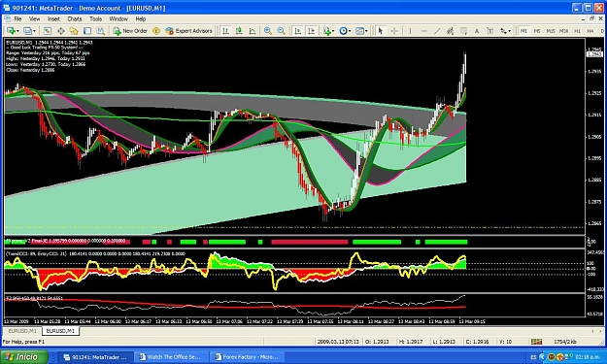Select the Fibonacci Retracement tool
Image resolution: width=607 pixels, height=364 pixels.
pyautogui.click(x=463, y=31)
